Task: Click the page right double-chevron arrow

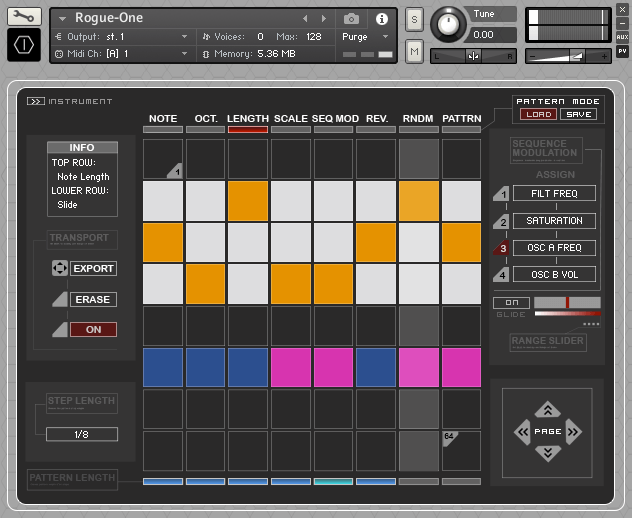Action: pos(573,432)
